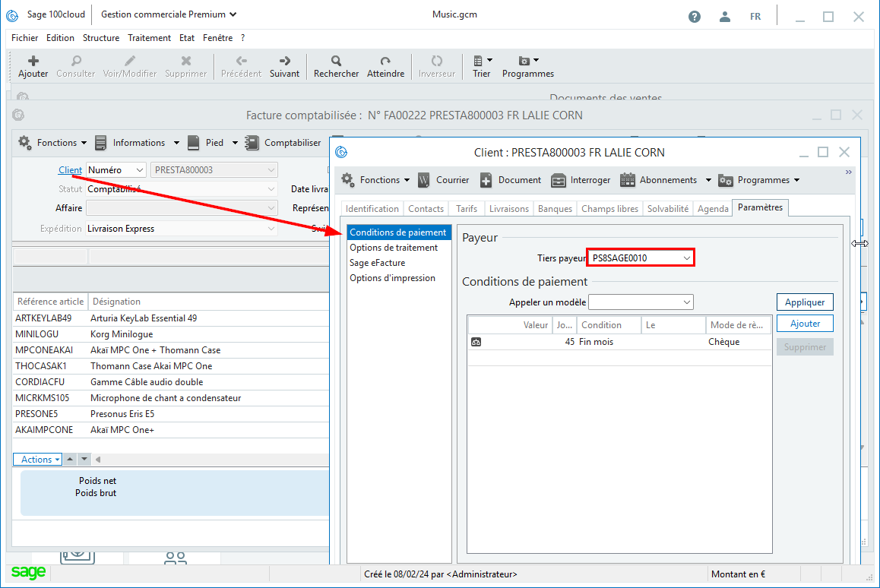Follow the Client hyperlink in invoice

click(x=70, y=170)
